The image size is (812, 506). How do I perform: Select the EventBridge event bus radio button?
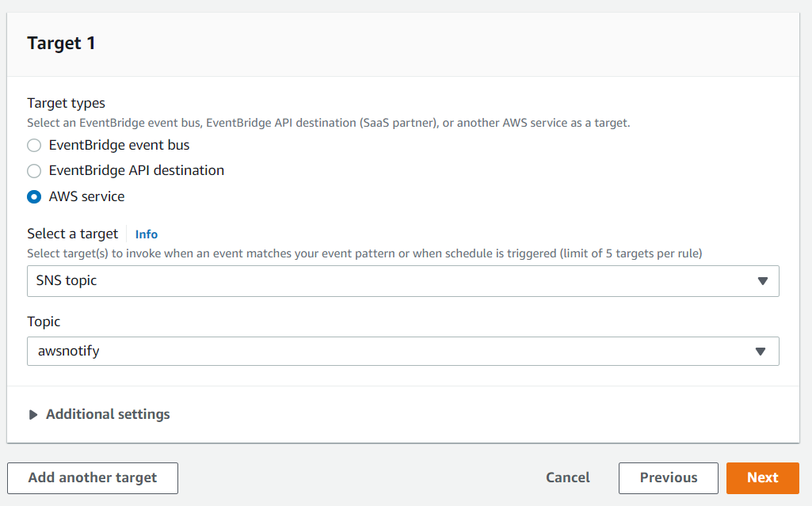34,146
